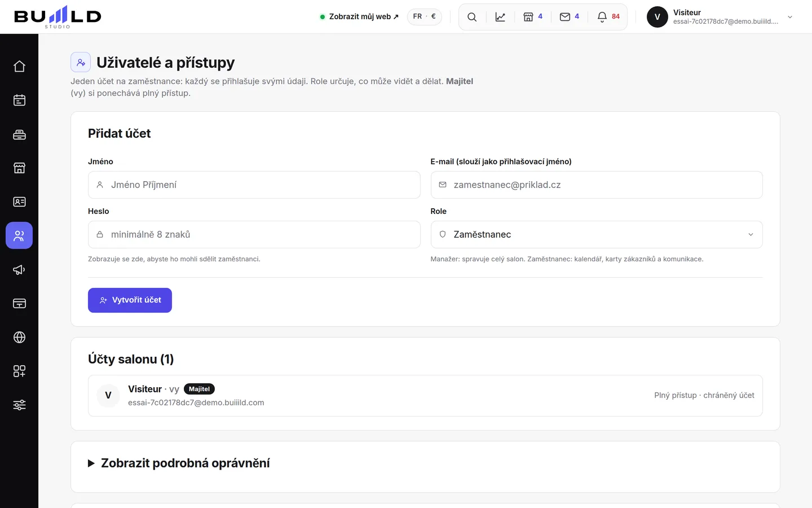The height and width of the screenshot is (508, 812).
Task: Open the Role dropdown set to Zaměstnanec
Action: [597, 234]
